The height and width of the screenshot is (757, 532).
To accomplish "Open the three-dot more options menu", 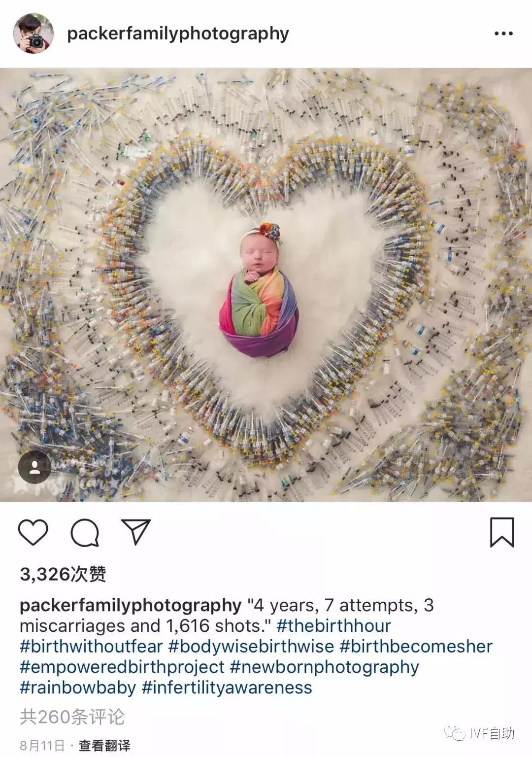I will (x=503, y=34).
